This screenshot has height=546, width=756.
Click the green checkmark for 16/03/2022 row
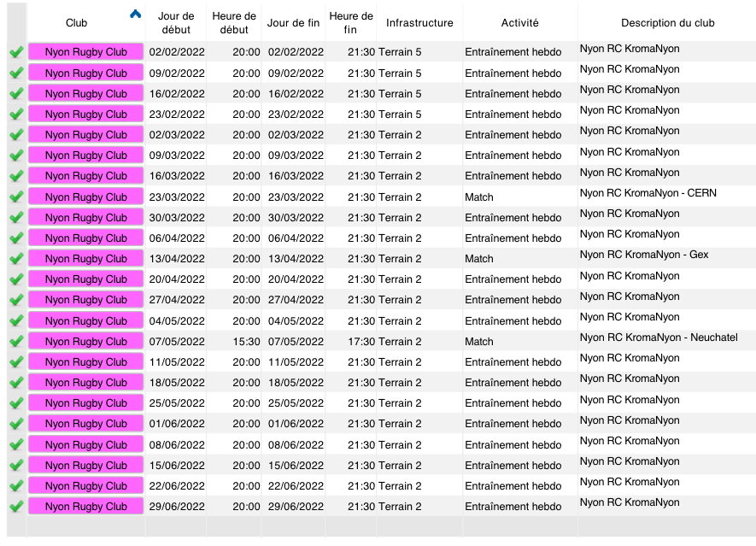pos(16,176)
